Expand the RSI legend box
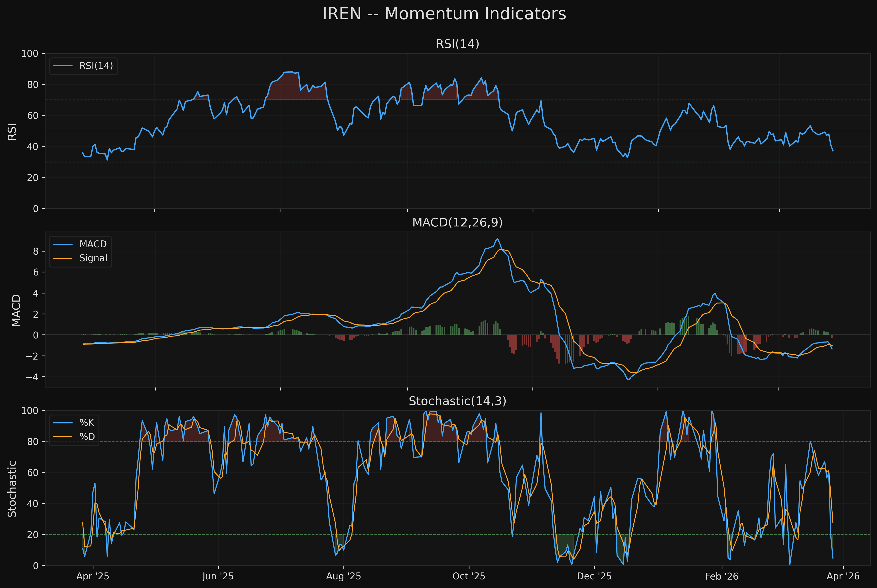Screen dimensions: 877x588 pyautogui.click(x=83, y=66)
